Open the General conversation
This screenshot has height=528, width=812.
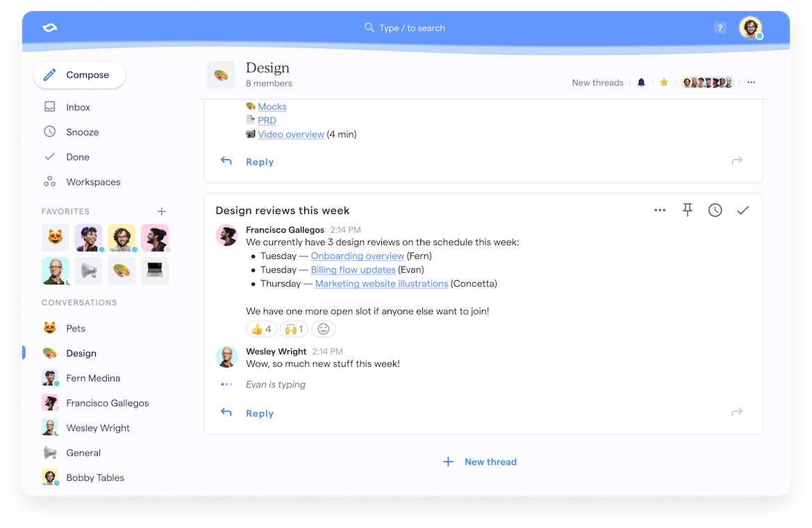pyautogui.click(x=83, y=452)
